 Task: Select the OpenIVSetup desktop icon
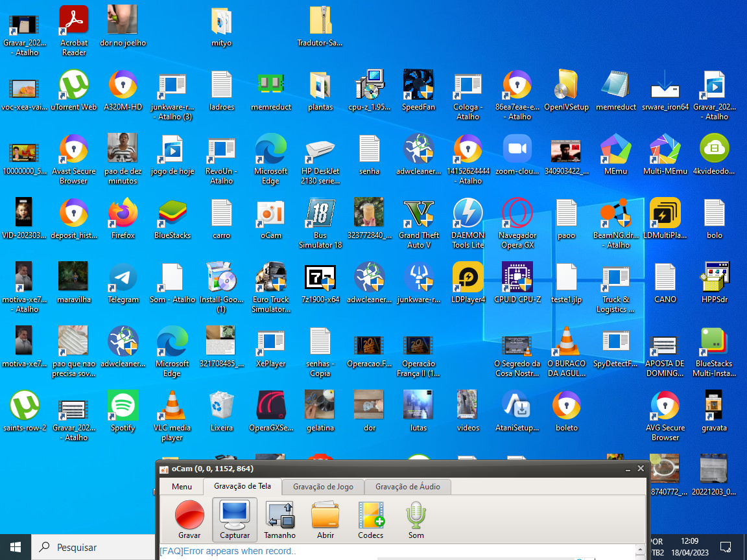point(567,91)
